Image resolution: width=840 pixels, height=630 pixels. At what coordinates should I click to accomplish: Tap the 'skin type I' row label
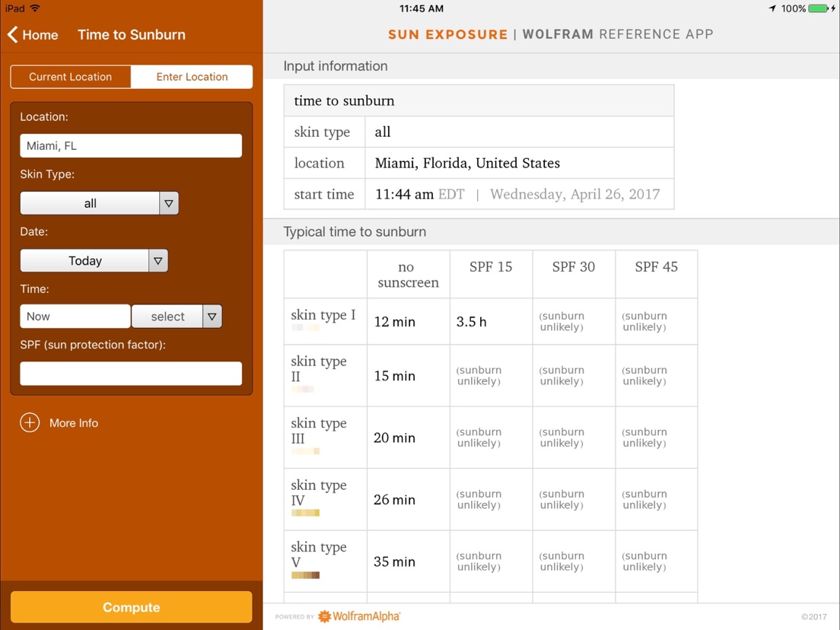pyautogui.click(x=323, y=315)
